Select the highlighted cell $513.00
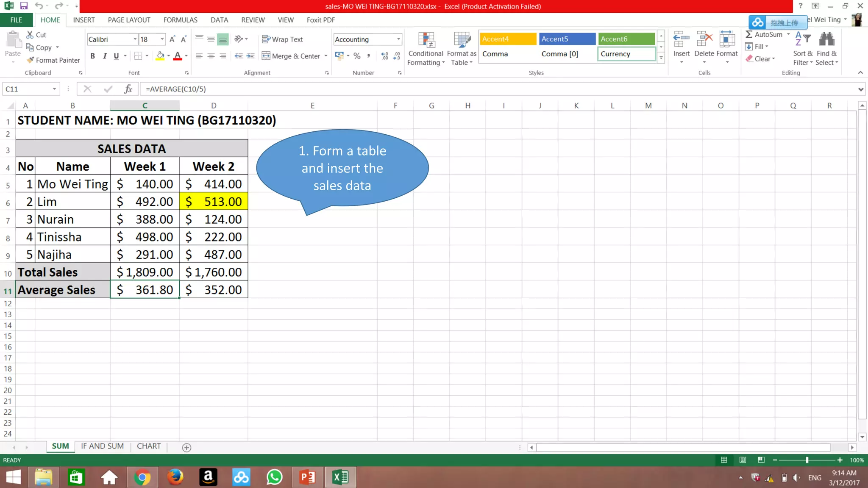The width and height of the screenshot is (868, 488). (x=214, y=202)
